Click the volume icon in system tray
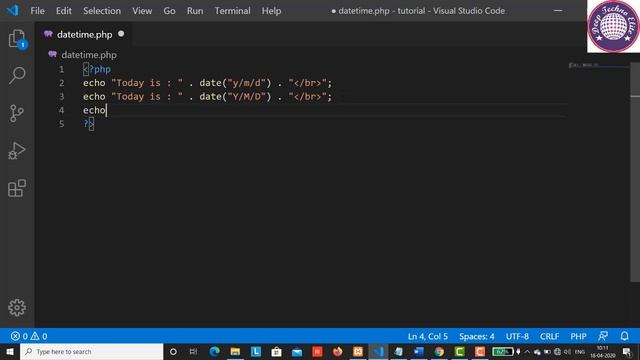Viewport: 640px width, 360px height. (567, 352)
